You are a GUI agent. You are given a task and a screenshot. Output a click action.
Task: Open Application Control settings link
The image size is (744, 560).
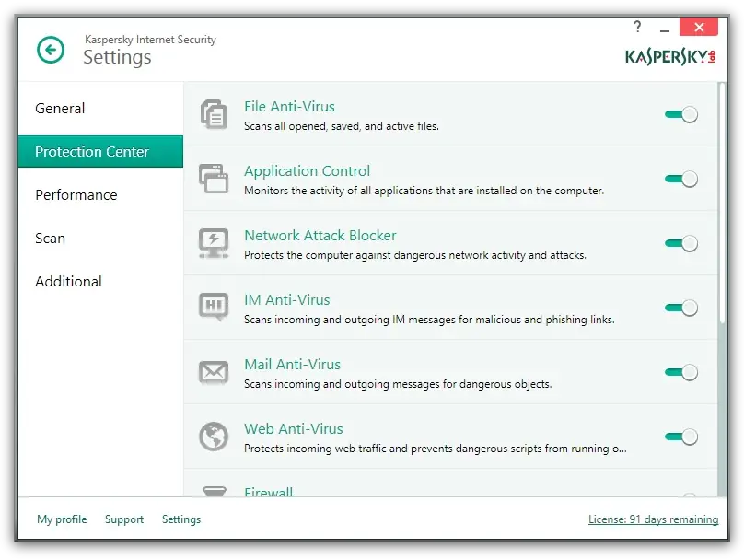pos(307,170)
